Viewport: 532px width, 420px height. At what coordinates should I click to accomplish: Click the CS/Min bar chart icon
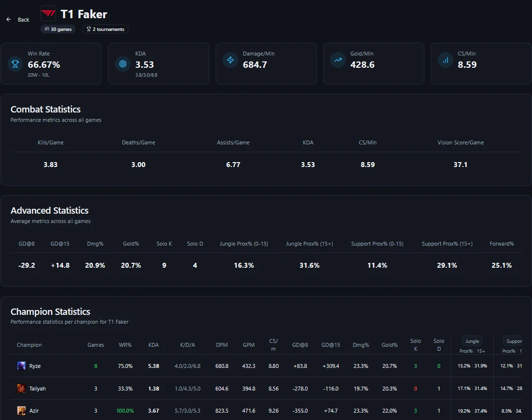446,60
